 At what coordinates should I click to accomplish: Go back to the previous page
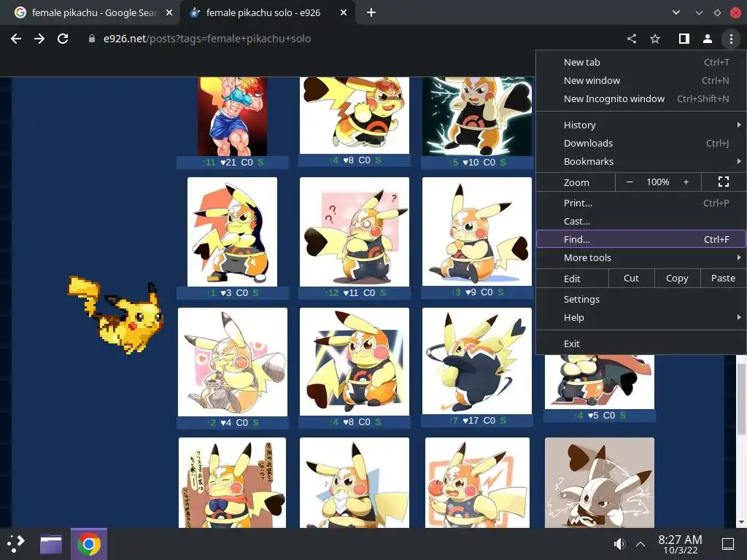click(16, 39)
